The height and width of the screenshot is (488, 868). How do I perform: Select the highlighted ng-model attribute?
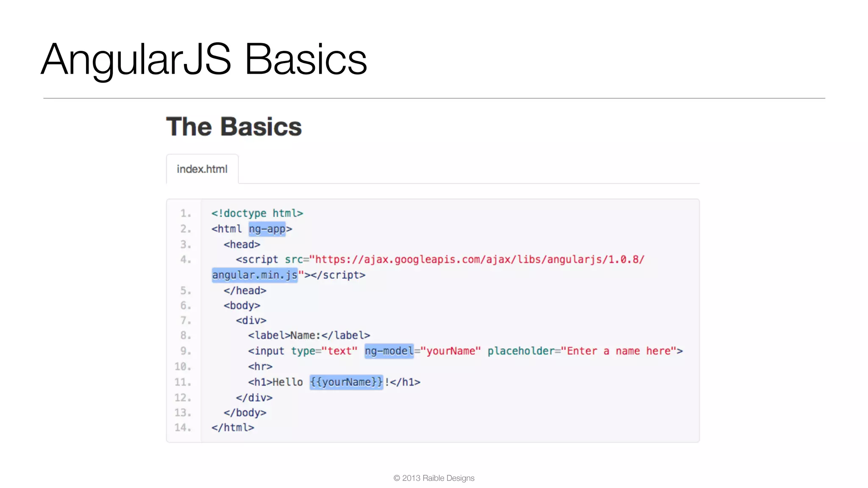point(389,351)
